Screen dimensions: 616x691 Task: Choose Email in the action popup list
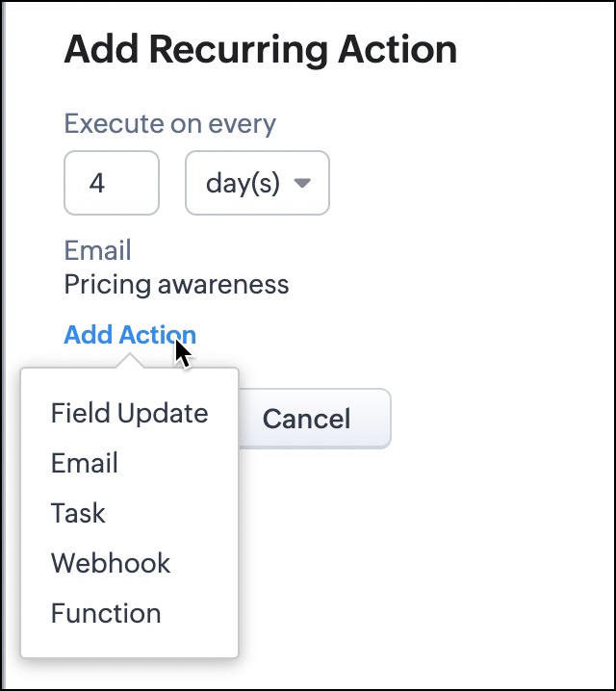click(85, 464)
